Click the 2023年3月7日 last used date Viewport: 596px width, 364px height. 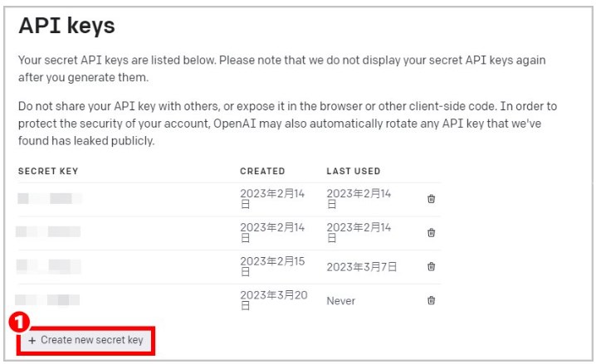tap(362, 267)
